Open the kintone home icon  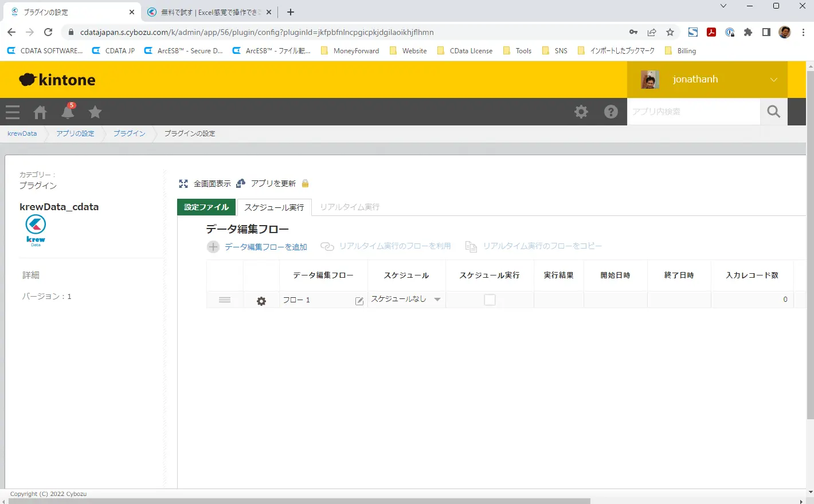tap(40, 112)
